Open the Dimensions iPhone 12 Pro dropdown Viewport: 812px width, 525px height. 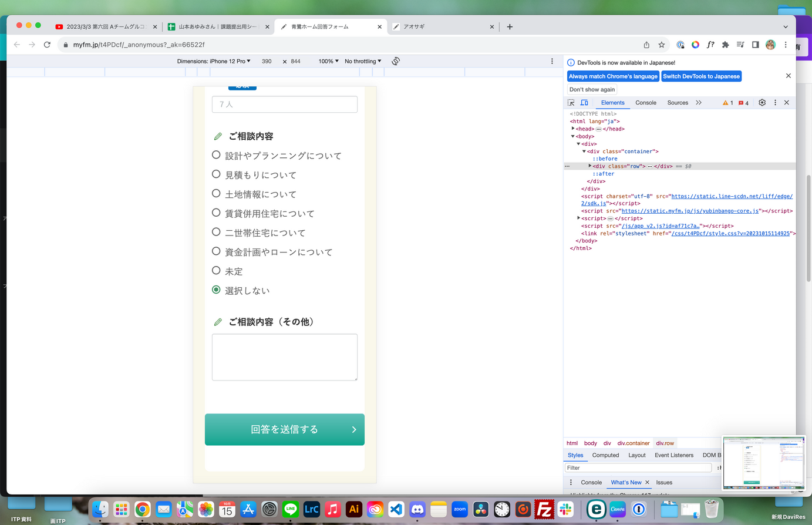tap(214, 61)
